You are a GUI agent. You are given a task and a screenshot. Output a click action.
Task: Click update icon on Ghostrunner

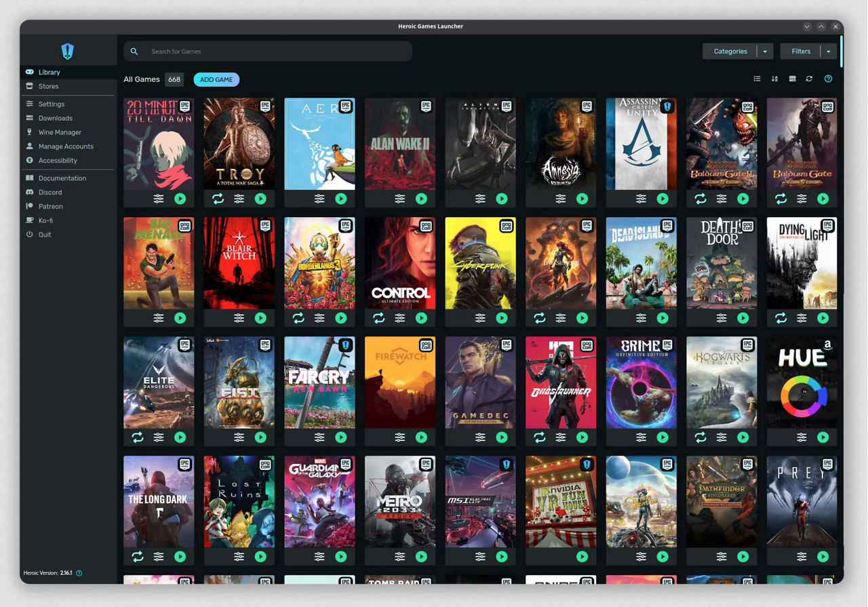(540, 437)
